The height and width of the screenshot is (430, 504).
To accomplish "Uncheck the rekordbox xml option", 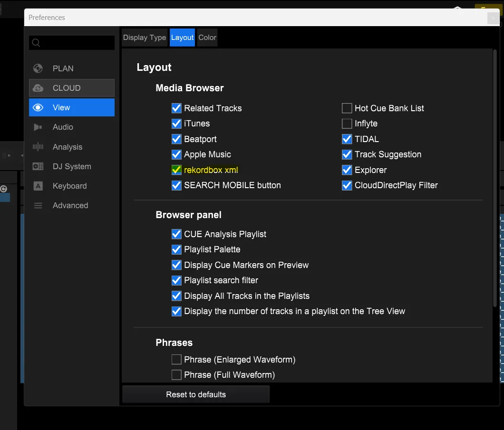I will click(176, 170).
